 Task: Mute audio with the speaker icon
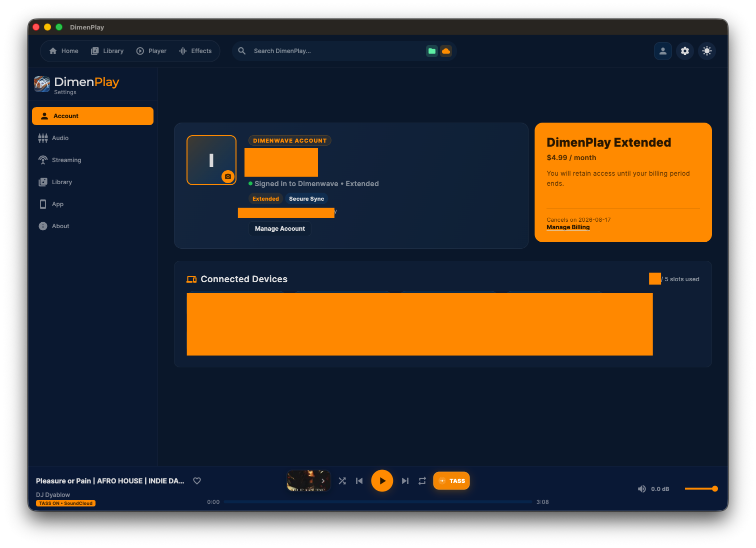(x=642, y=489)
